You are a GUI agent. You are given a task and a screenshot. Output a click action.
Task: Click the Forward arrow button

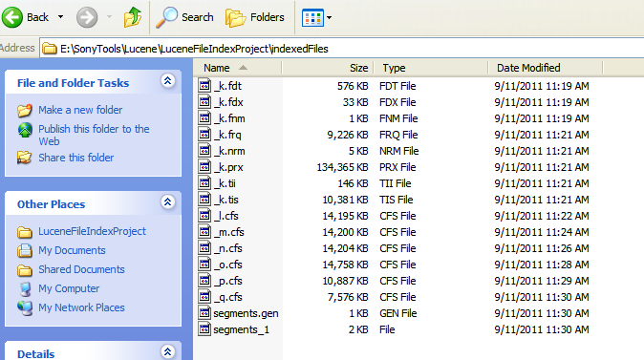(x=87, y=17)
